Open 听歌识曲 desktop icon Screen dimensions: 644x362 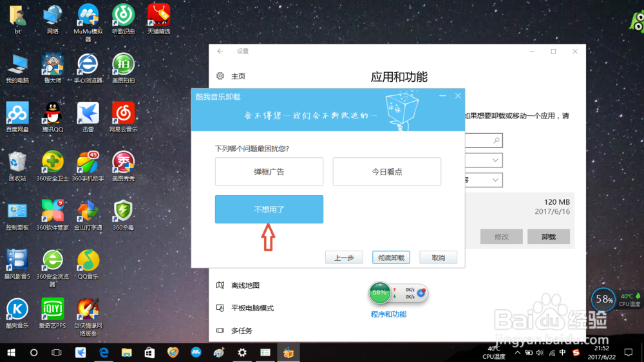pyautogui.click(x=123, y=19)
